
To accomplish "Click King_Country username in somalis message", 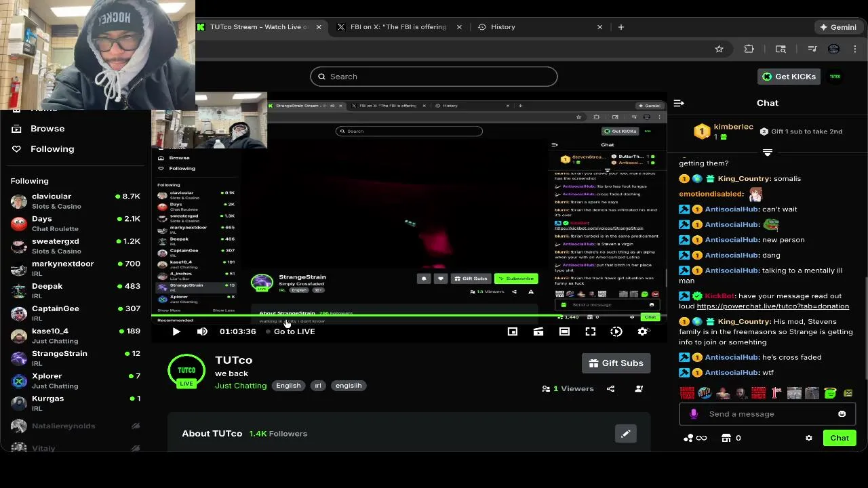I will tap(744, 179).
